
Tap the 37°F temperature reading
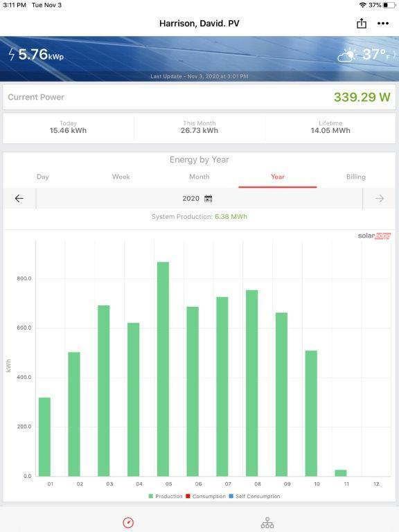(376, 54)
